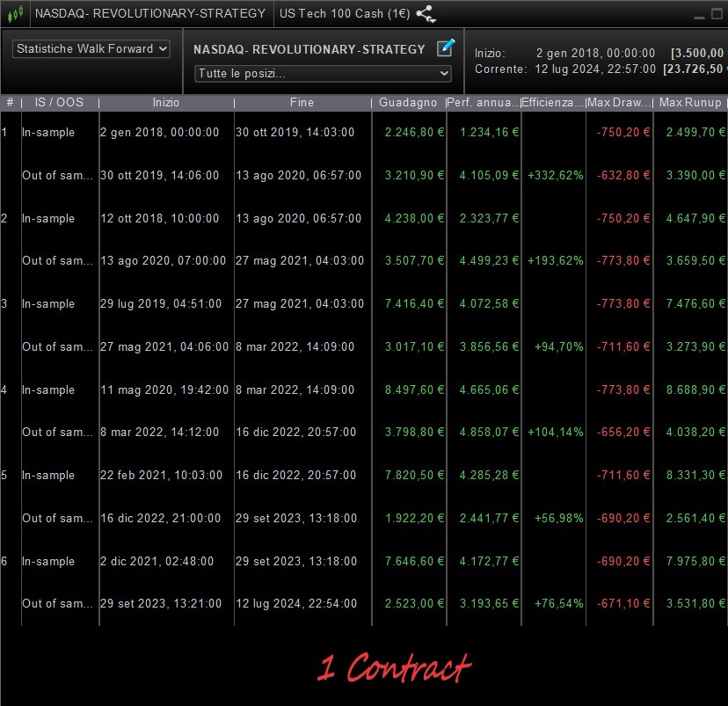Sort by the Fine column header
This screenshot has width=728, height=706.
click(302, 103)
